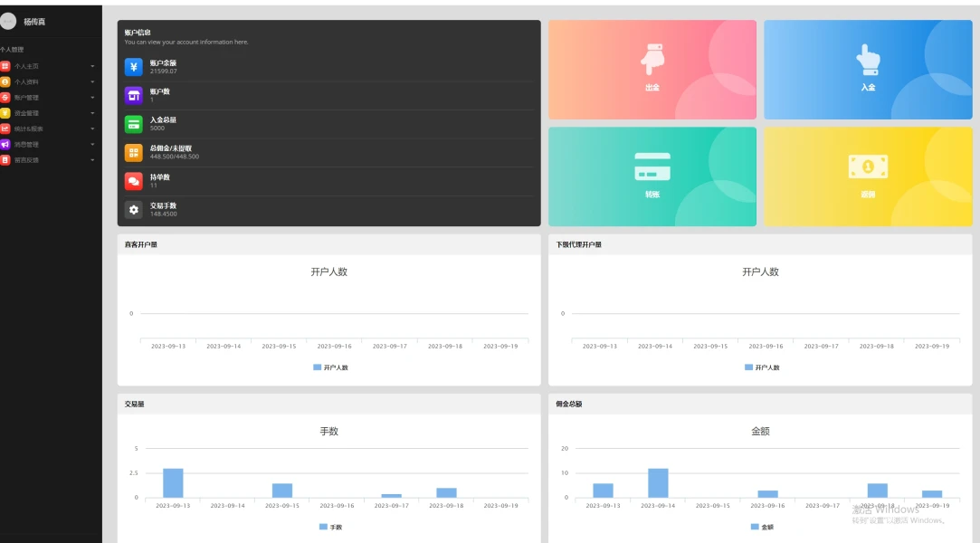Click the blue yen 账户余额 icon

click(x=133, y=67)
